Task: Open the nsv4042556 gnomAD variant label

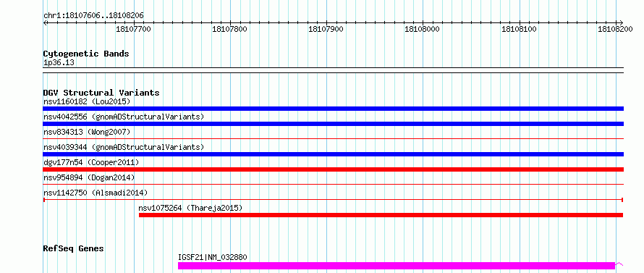Action: [124, 117]
